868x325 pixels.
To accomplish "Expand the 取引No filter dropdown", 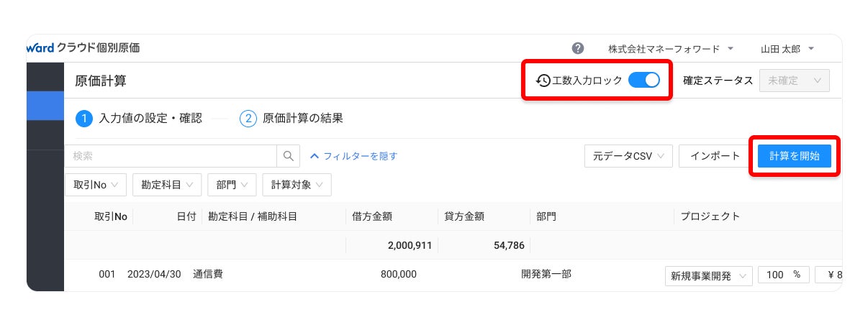I will [x=96, y=185].
